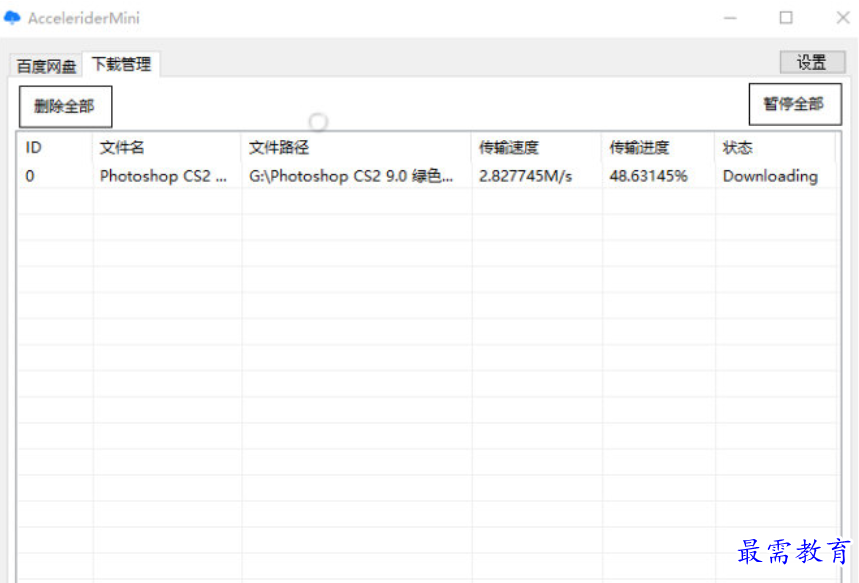Viewport: 859px width, 583px height.
Task: Sort by the 文件名 column header
Action: (167, 147)
